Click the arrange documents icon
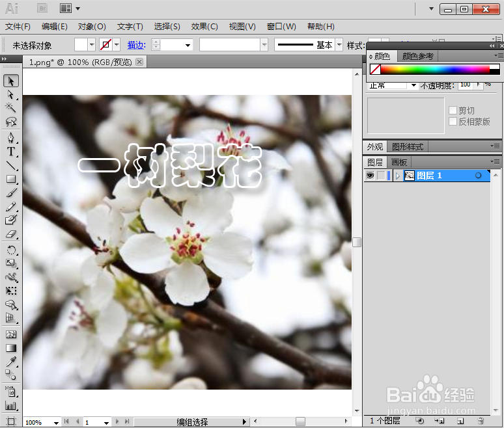 click(66, 8)
